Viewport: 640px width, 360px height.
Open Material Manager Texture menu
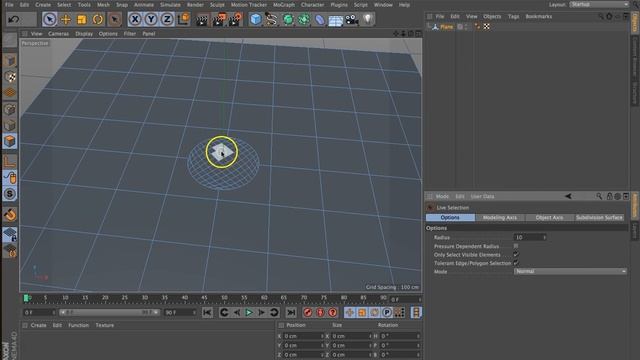[104, 325]
